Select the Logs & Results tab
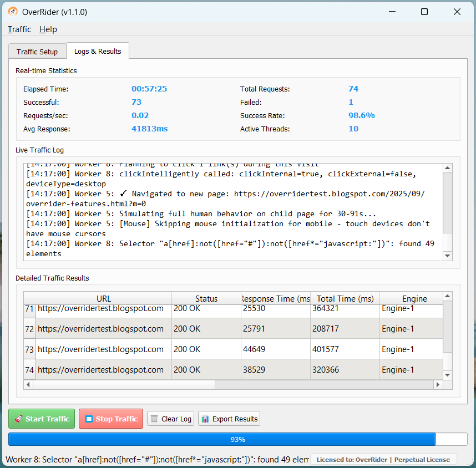Viewport: 476px width, 468px height. pos(98,52)
